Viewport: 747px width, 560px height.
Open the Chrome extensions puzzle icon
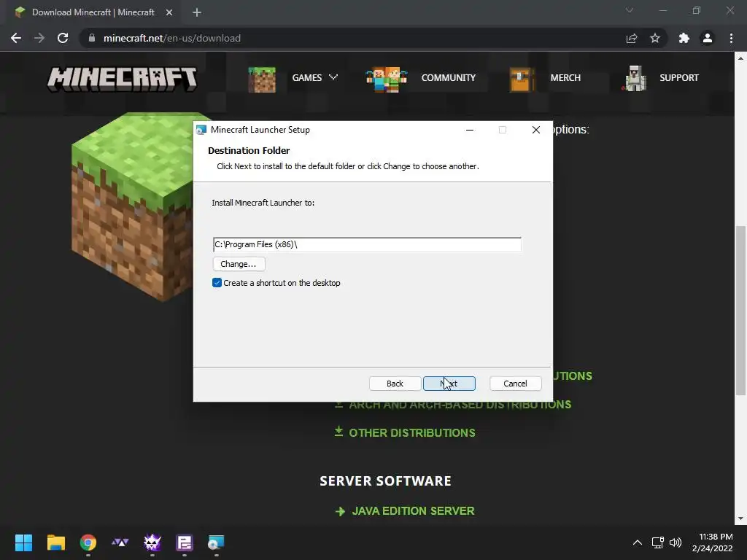684,38
